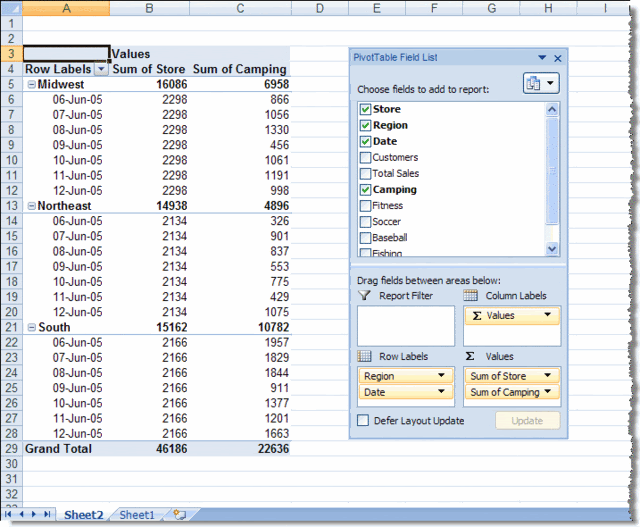Select the Sum of Camping header cell

point(240,69)
